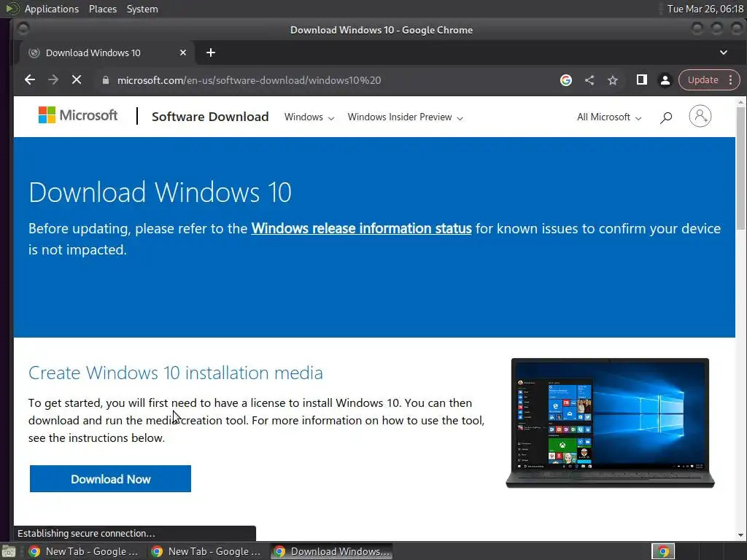747x560 pixels.
Task: Open Chrome's three-dot menu
Action: click(730, 80)
